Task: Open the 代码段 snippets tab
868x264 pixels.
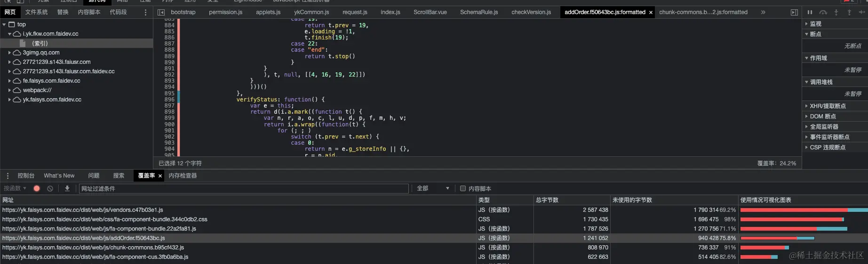Action: tap(118, 12)
